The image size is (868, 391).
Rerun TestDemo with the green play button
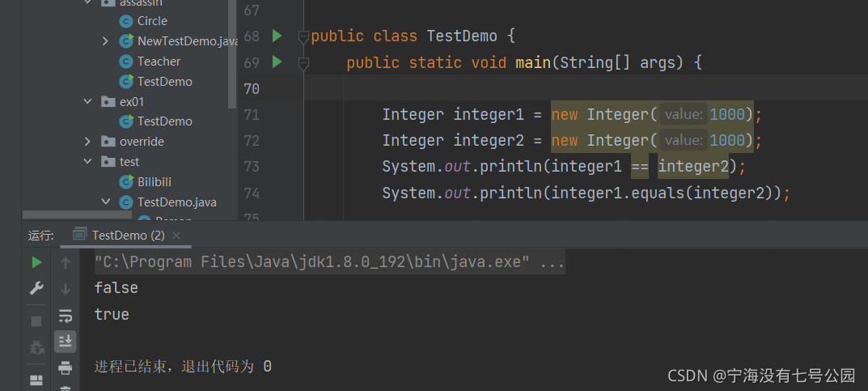pos(36,262)
